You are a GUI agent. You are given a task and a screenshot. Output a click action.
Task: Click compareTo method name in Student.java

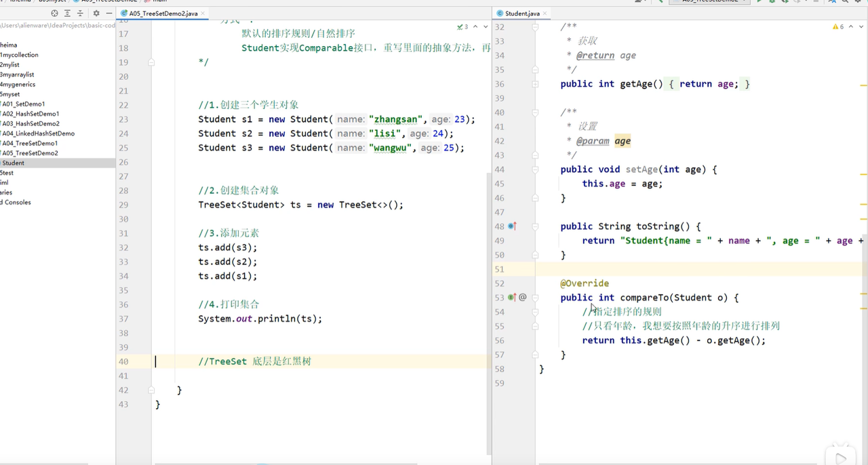click(x=644, y=298)
